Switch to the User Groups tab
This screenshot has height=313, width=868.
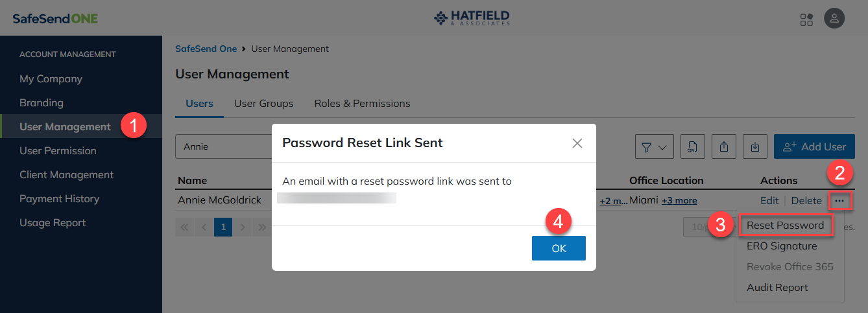click(x=263, y=104)
